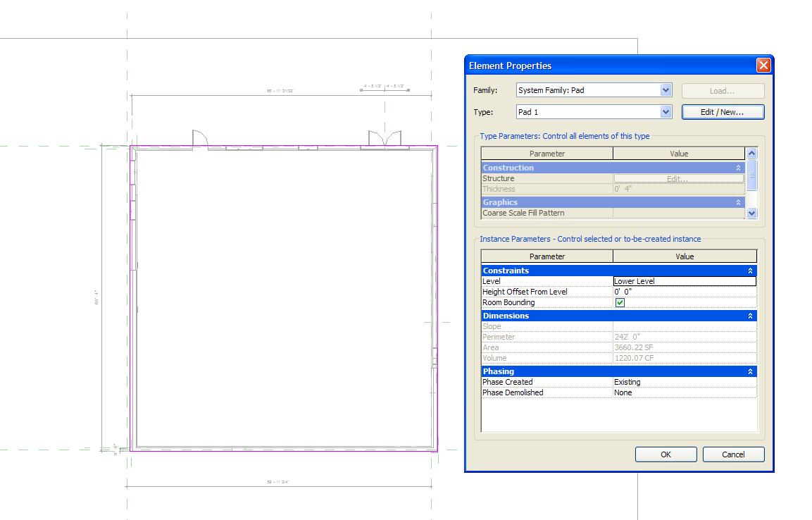Screen dimensions: 812x520
Task: Edit the Height Offset From Level value
Action: click(684, 292)
